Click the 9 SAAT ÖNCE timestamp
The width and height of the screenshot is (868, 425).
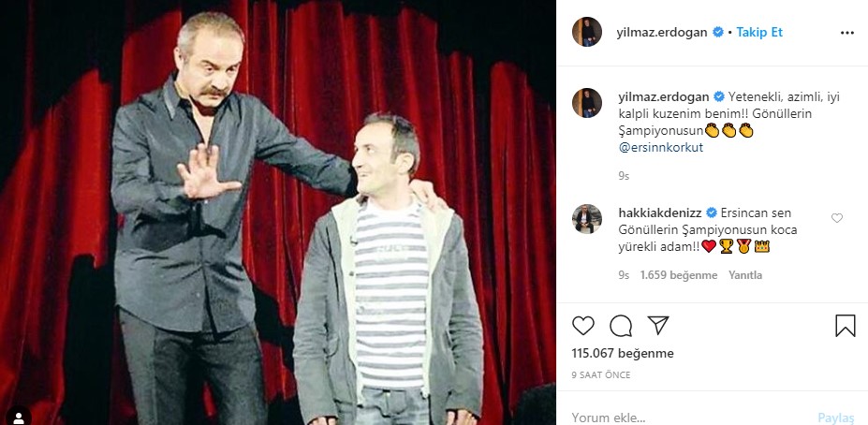coord(601,374)
